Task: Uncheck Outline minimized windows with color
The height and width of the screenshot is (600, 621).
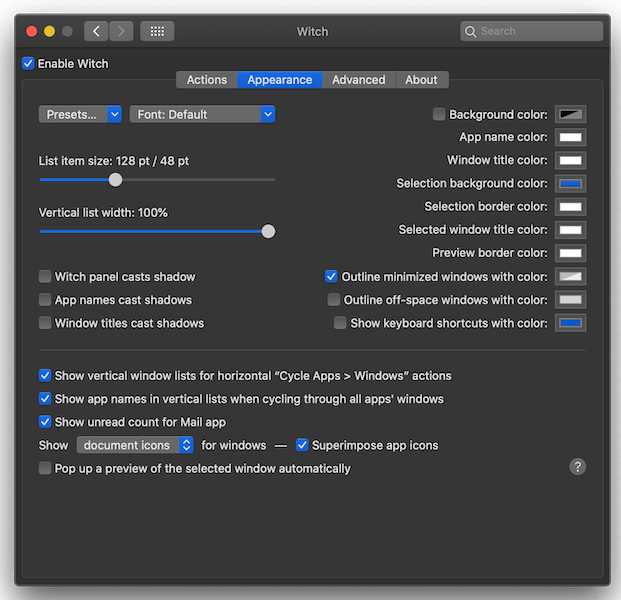Action: click(x=331, y=276)
